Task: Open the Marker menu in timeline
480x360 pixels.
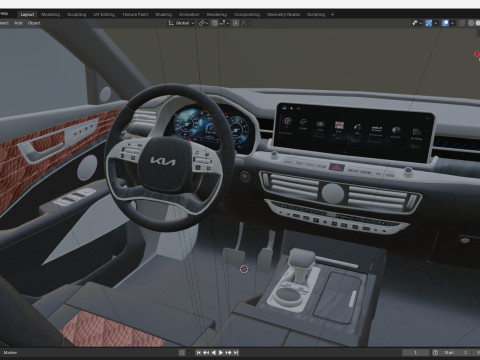Action: point(10,352)
